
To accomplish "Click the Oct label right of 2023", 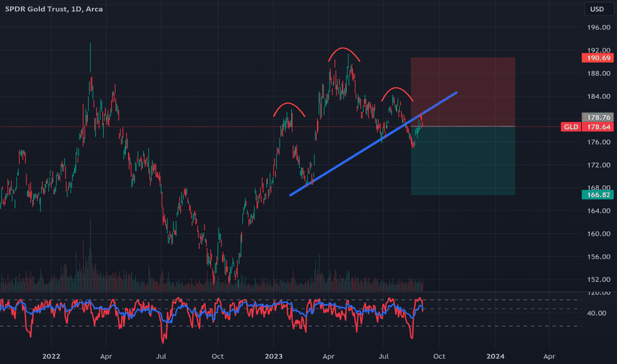I will pos(439,356).
